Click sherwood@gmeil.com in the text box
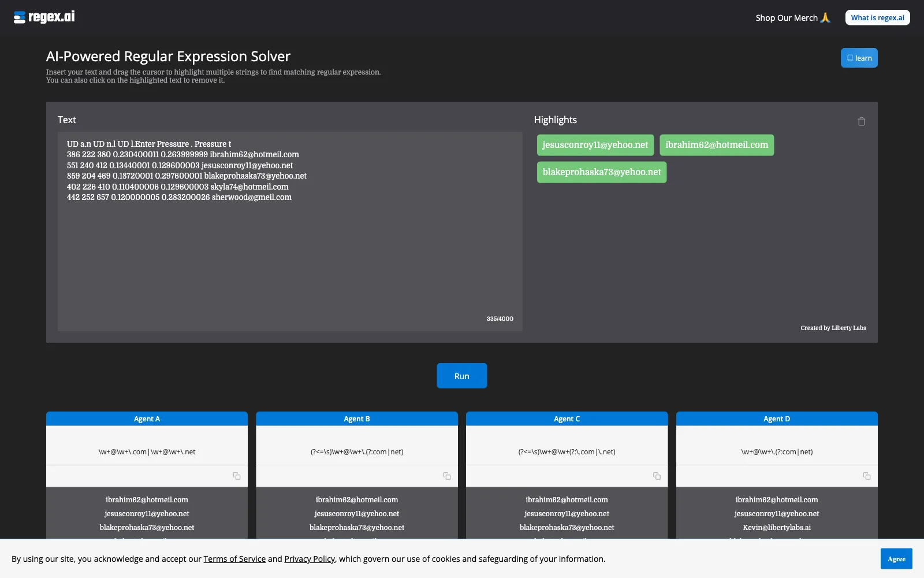The height and width of the screenshot is (578, 924). [x=252, y=197]
